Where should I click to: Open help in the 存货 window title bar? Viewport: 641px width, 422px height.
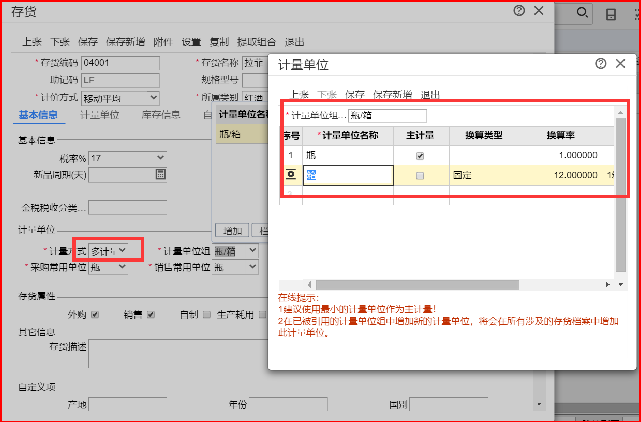pos(519,11)
